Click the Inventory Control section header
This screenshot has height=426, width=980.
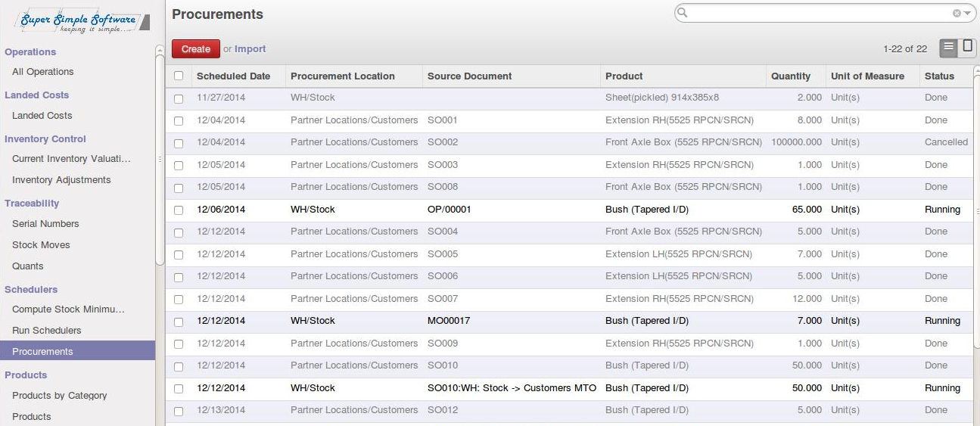pos(45,139)
